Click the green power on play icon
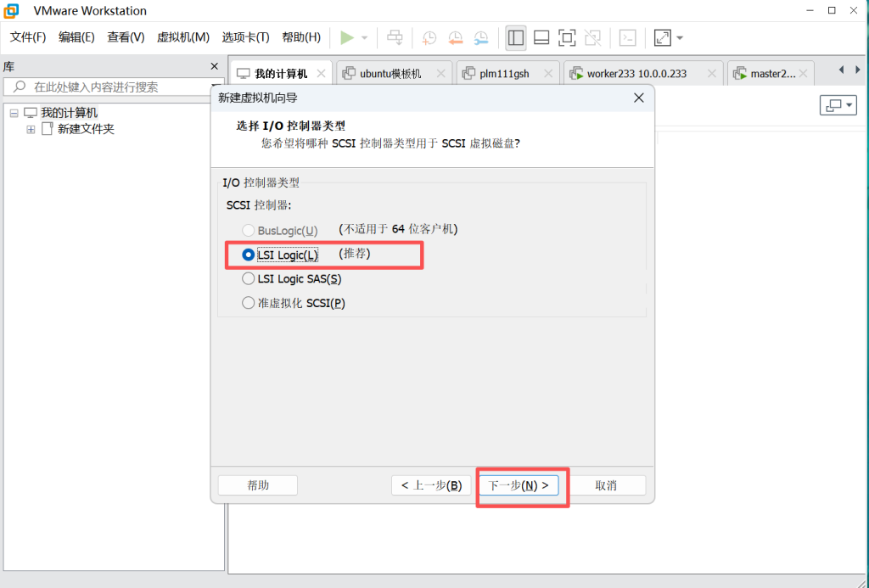869x588 pixels. point(346,37)
